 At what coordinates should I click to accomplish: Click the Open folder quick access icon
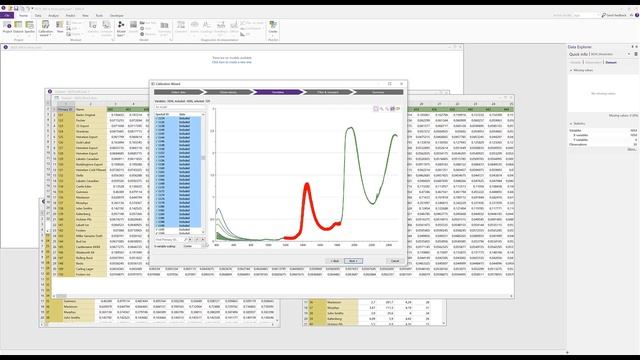[x=10, y=8]
